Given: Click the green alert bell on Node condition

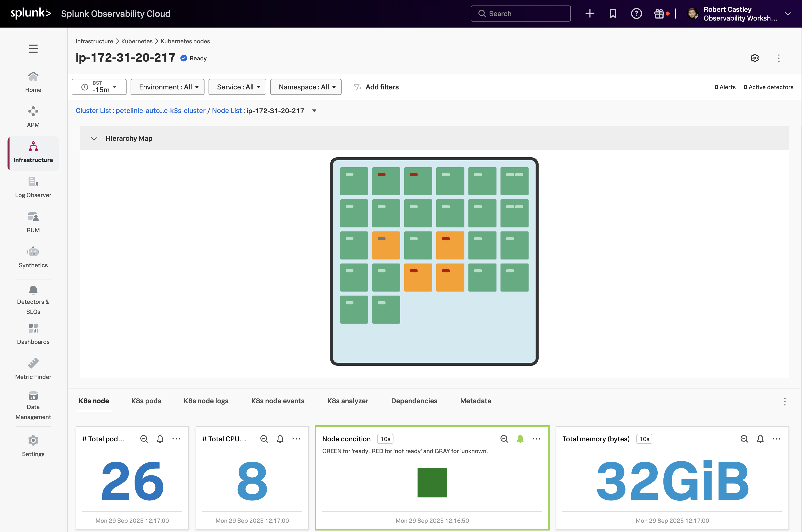Looking at the screenshot, I should 520,439.
